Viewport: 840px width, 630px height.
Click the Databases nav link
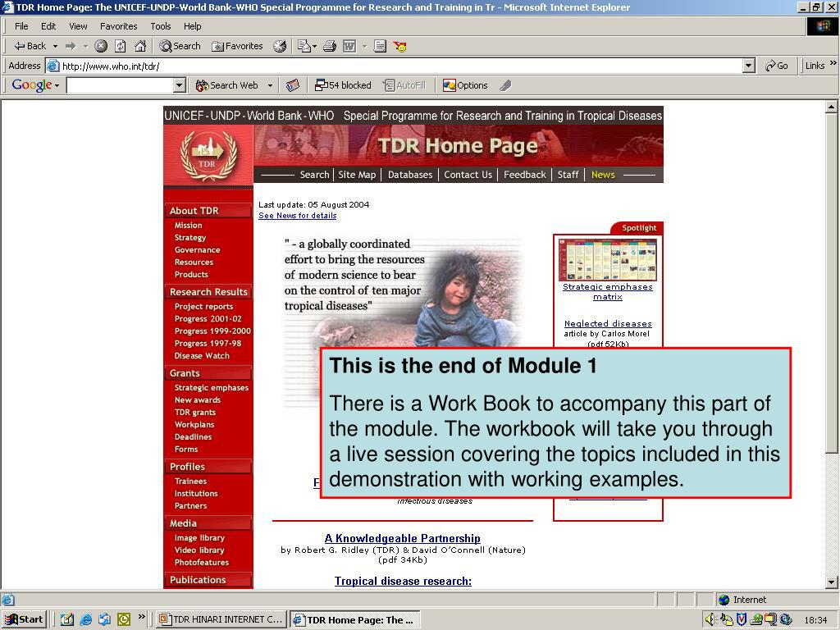[x=410, y=175]
